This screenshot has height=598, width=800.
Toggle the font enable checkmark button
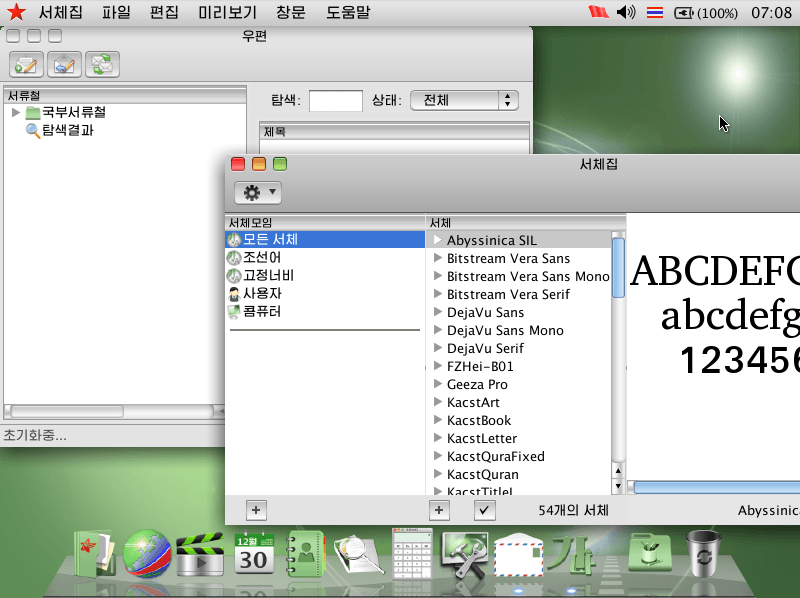click(484, 510)
